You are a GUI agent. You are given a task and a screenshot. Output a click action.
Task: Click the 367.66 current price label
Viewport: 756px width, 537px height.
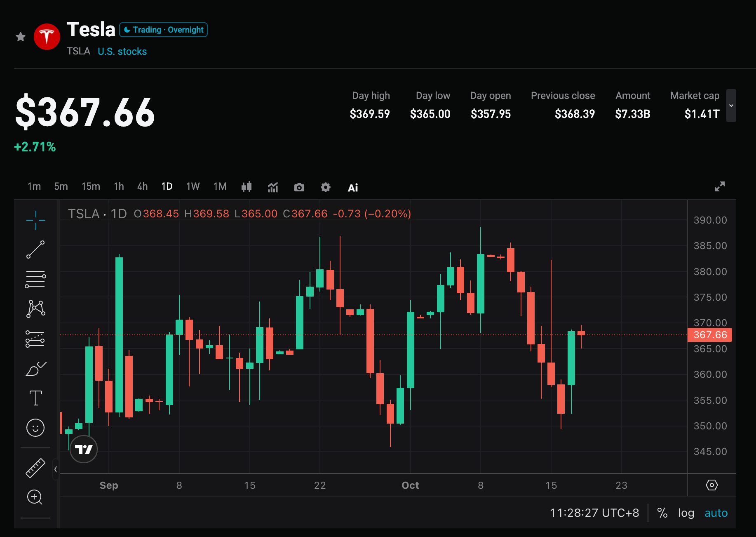click(710, 335)
